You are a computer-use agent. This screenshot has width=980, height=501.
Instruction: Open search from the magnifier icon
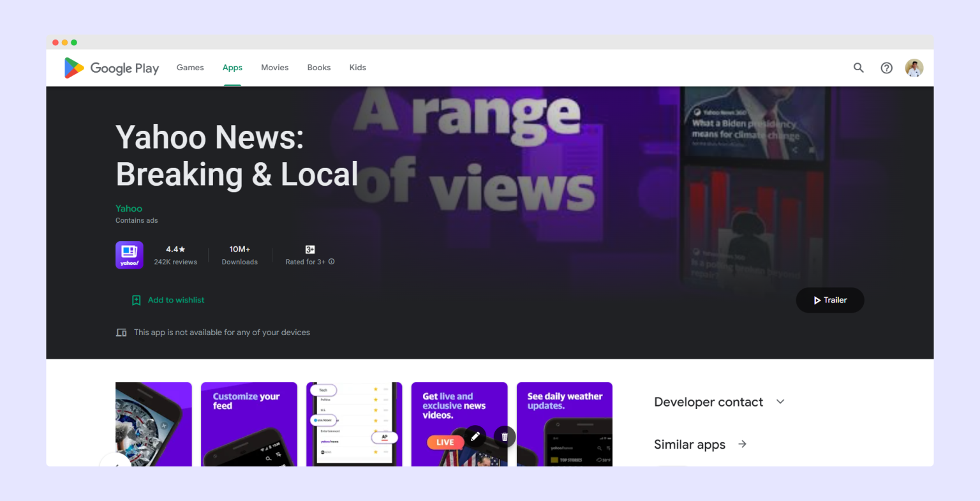coord(858,68)
